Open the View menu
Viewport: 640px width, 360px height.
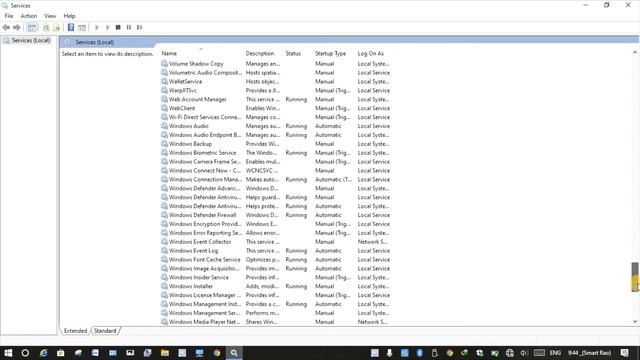pos(50,16)
